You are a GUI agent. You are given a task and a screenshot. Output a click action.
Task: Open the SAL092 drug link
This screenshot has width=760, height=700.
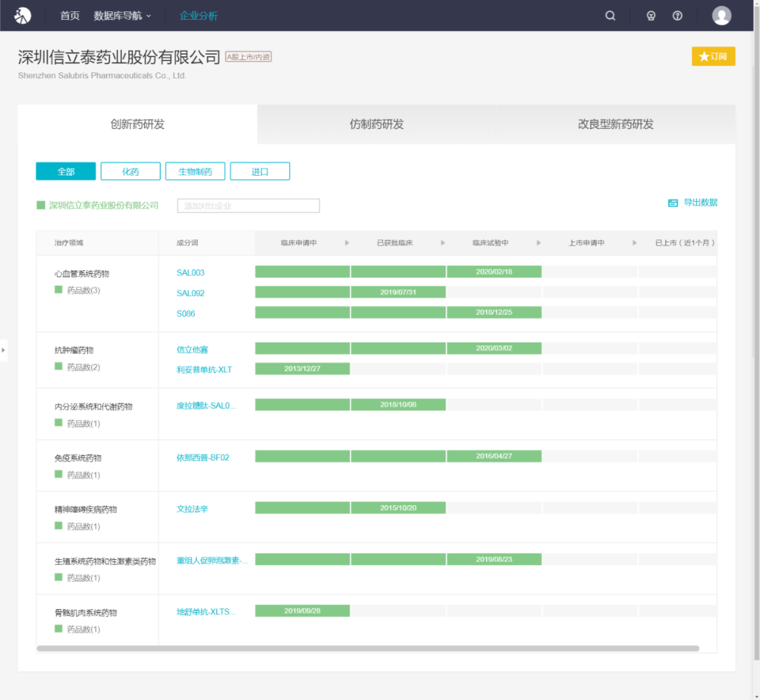pyautogui.click(x=191, y=293)
